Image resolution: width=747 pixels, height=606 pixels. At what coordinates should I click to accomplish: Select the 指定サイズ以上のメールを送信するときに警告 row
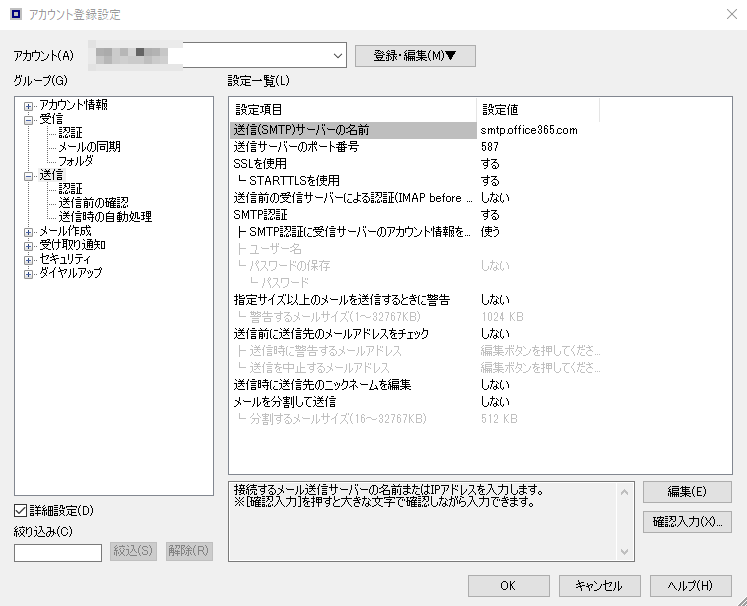pos(353,300)
